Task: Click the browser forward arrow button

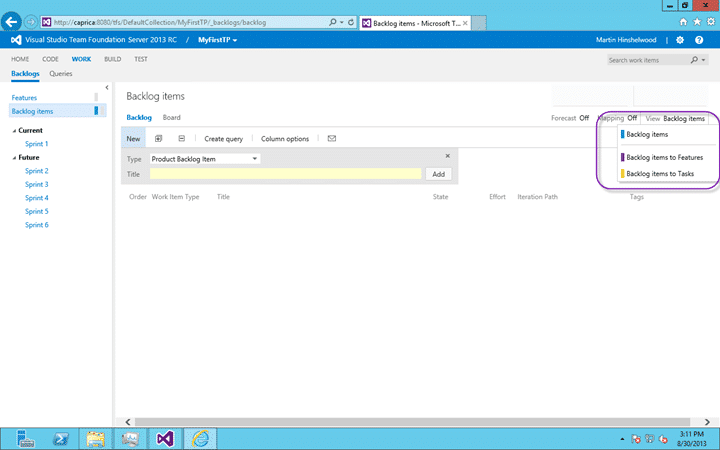Action: 31,22
